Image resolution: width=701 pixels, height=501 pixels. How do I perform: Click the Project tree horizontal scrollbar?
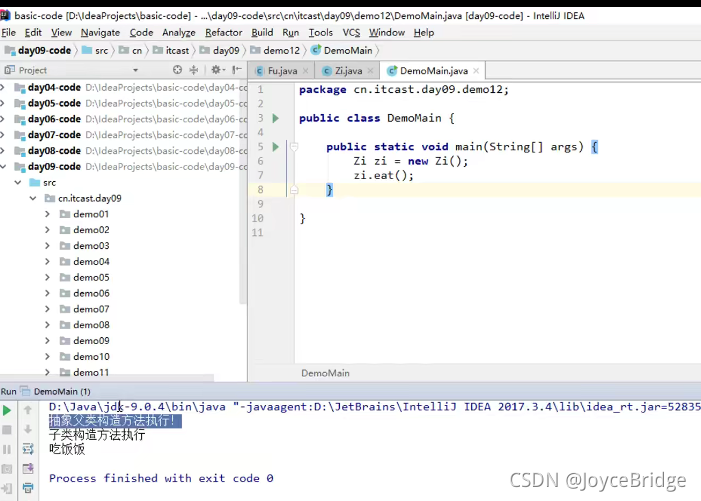[107, 378]
